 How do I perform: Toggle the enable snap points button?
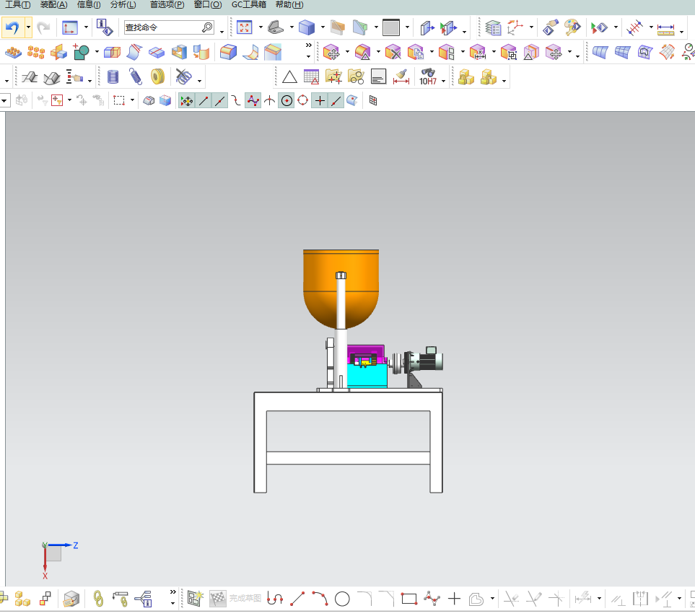(x=187, y=101)
